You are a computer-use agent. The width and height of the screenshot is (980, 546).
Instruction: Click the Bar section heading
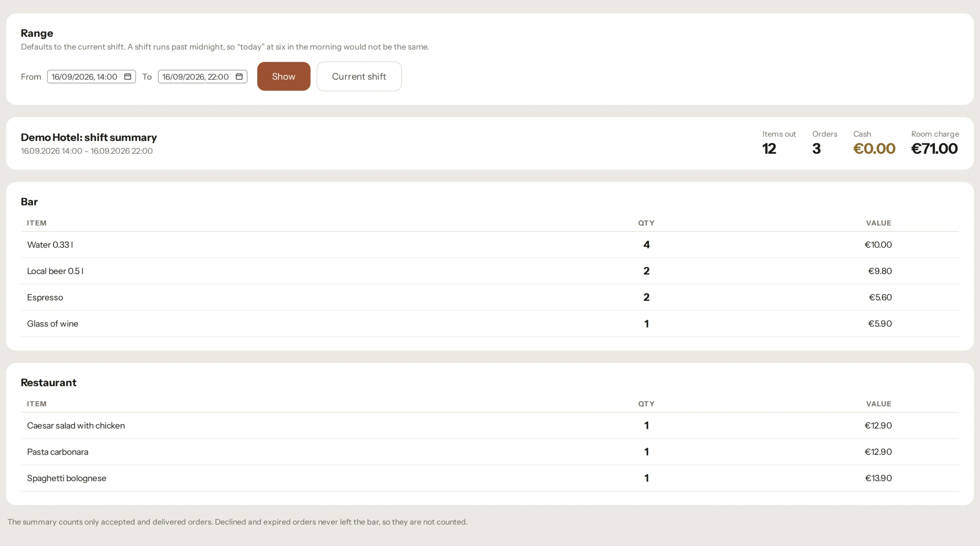(29, 202)
